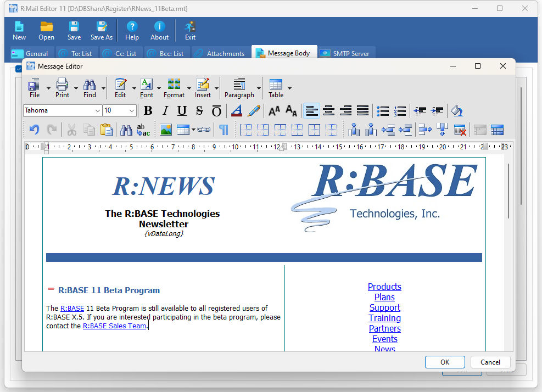Expand the Font dropdown arrow
The image size is (542, 392).
tap(159, 88)
